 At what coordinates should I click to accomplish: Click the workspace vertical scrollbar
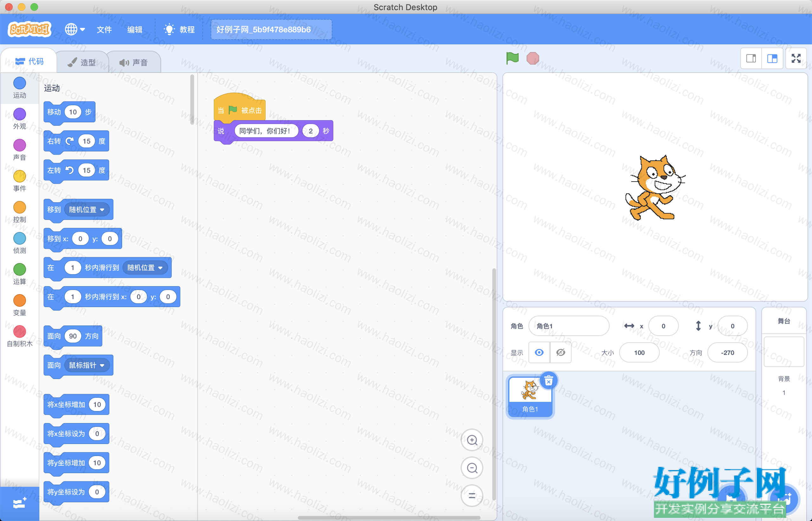[x=494, y=384]
